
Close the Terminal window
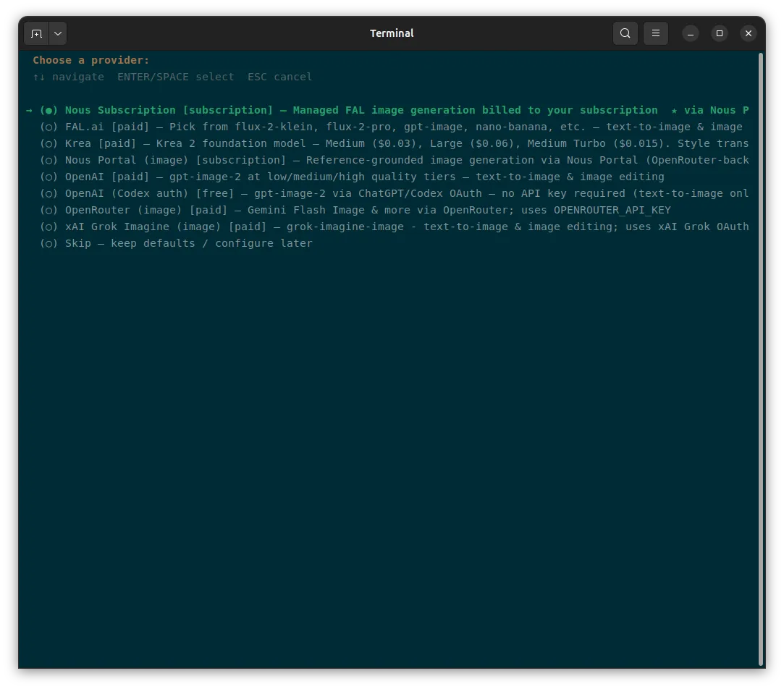749,33
